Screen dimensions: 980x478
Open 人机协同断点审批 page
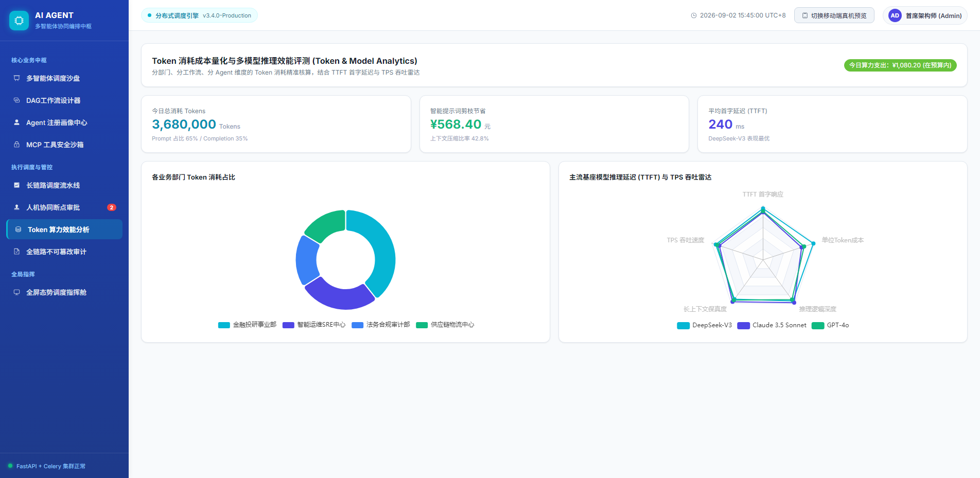64,207
